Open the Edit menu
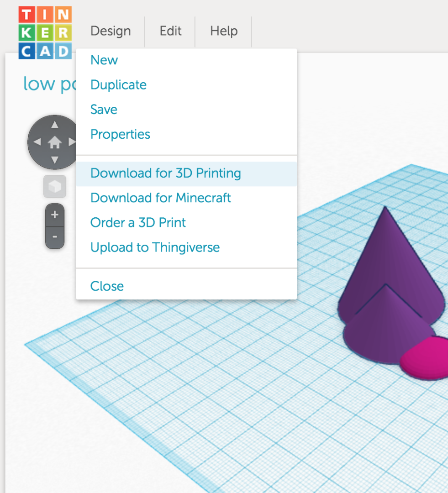The height and width of the screenshot is (493, 448). click(170, 31)
